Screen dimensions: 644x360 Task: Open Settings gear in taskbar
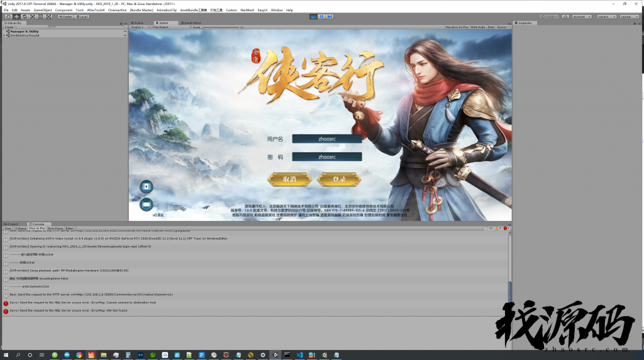(x=263, y=355)
